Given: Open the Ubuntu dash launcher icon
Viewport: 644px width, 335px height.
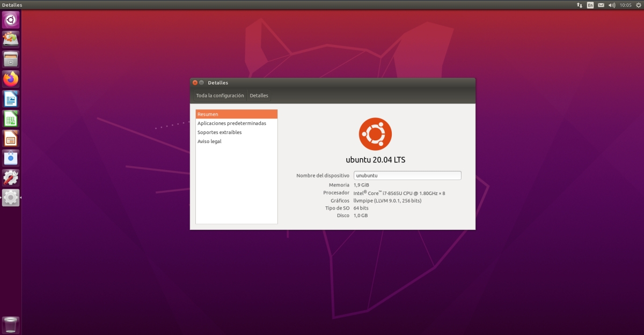Looking at the screenshot, I should 10,19.
